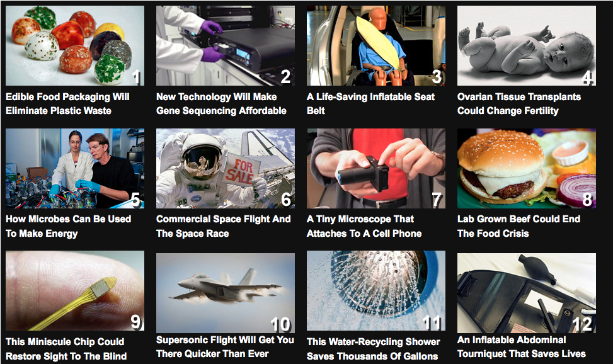Open the chip-on-fingertip thumbnail image
This screenshot has height=364, width=613.
tap(75, 291)
